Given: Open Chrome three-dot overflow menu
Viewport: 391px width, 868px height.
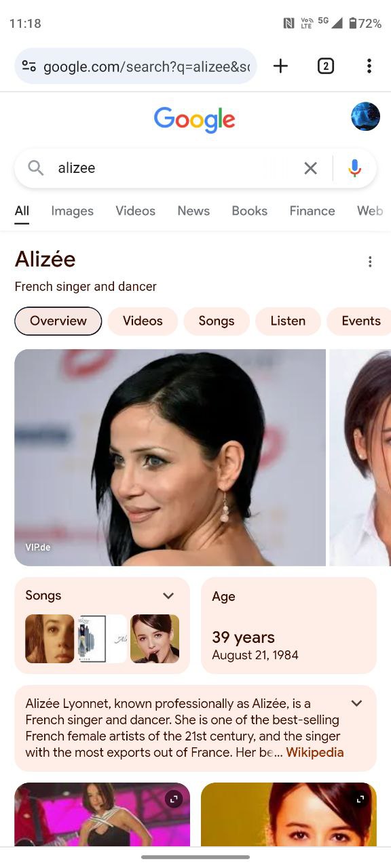Looking at the screenshot, I should point(369,66).
